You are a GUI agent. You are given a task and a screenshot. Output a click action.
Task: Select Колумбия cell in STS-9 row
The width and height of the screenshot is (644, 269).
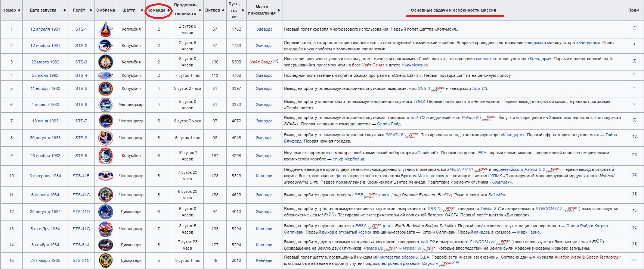[131, 156]
